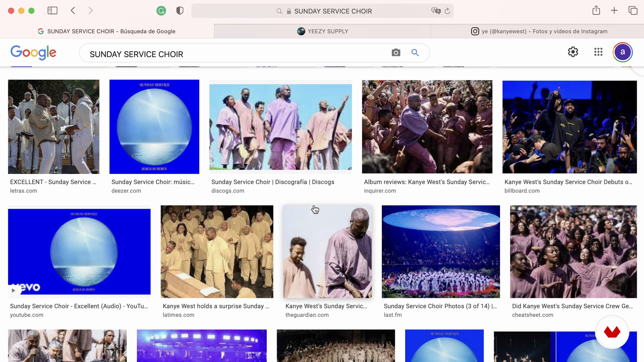Click 'Did Kanye West's Sunday Service Crew Ge...' link
644x362 pixels.
tap(573, 306)
